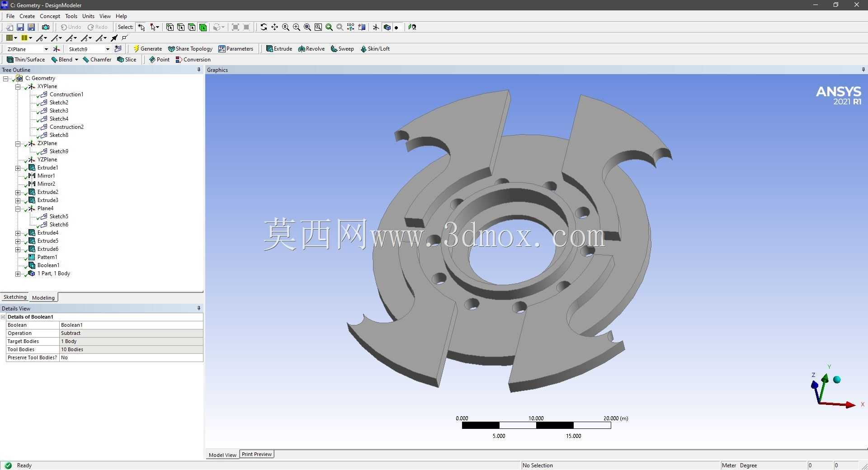The width and height of the screenshot is (868, 470).
Task: Enable the Faces selection filter
Action: click(x=192, y=27)
